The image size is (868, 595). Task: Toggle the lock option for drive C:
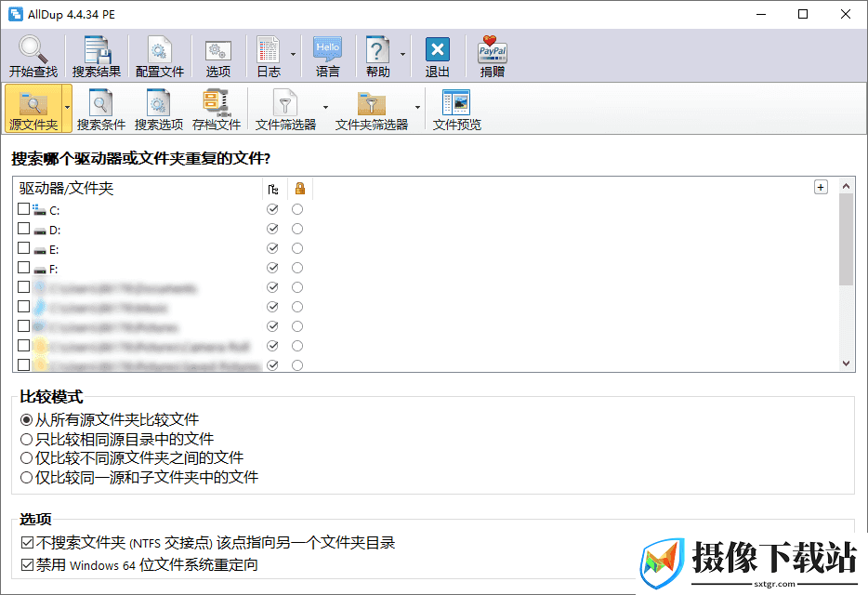tap(297, 209)
